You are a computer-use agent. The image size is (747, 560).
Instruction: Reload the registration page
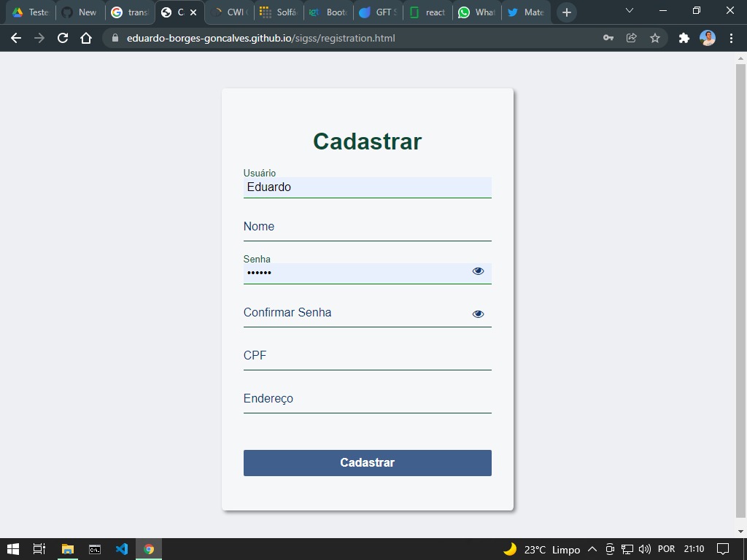point(63,38)
